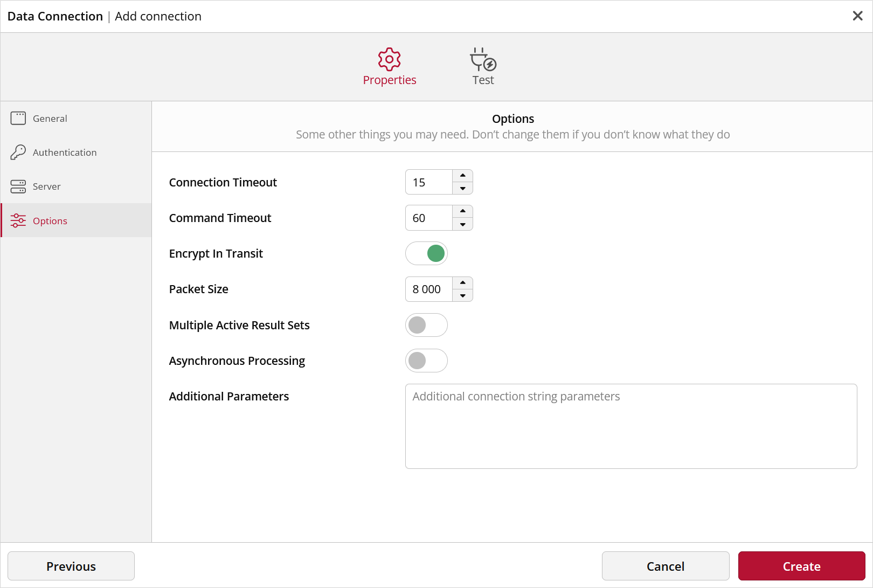This screenshot has width=873, height=588.
Task: Click the close X icon of the dialog
Action: (x=857, y=16)
